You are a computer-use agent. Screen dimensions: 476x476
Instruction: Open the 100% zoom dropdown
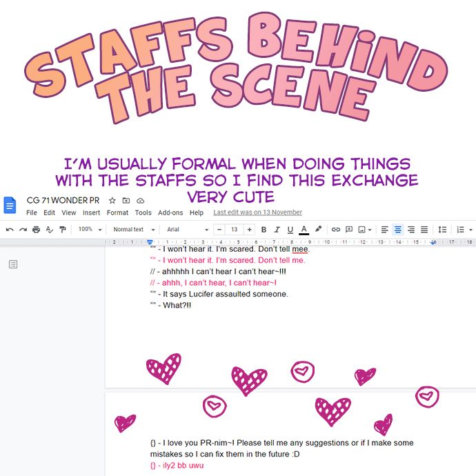(x=90, y=229)
